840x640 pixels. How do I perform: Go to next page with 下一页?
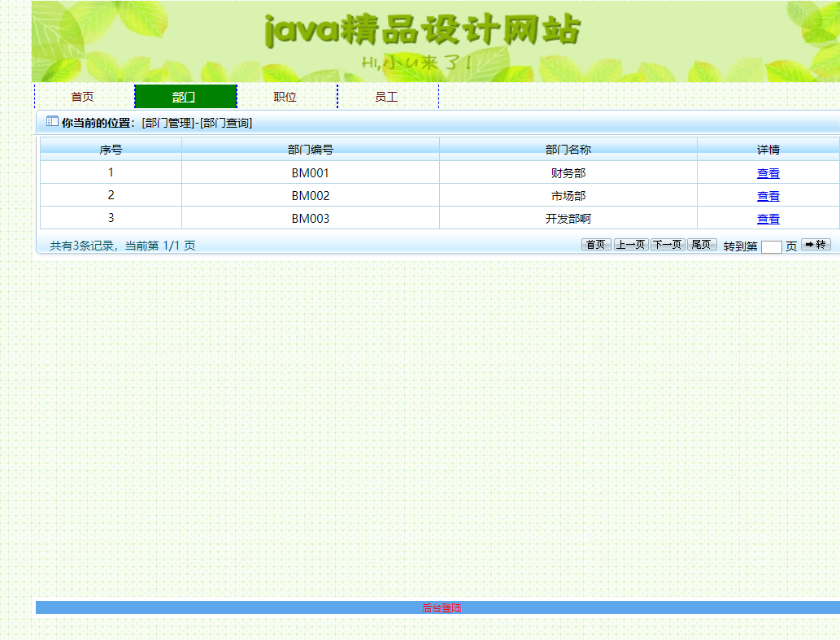click(668, 245)
